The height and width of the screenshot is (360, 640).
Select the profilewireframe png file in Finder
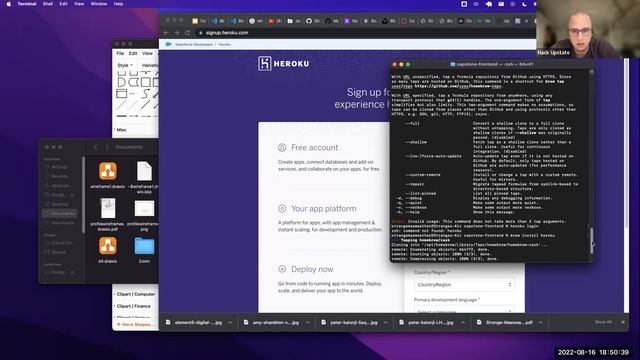(x=144, y=216)
